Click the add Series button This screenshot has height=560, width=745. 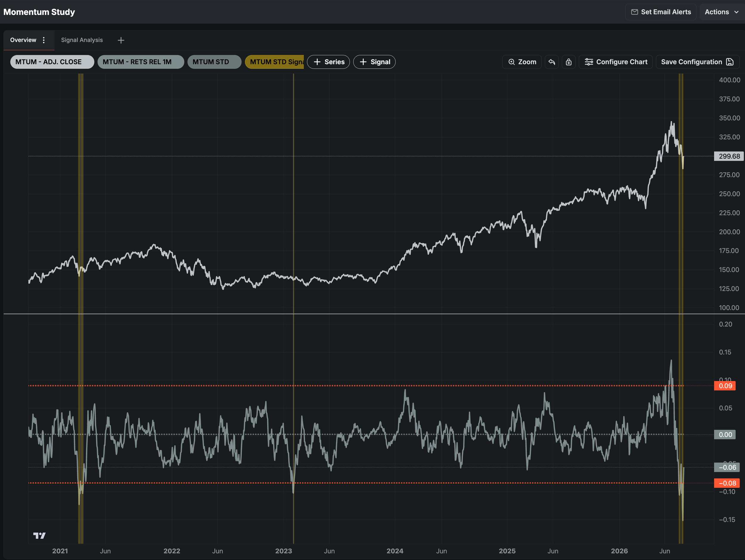(x=328, y=62)
